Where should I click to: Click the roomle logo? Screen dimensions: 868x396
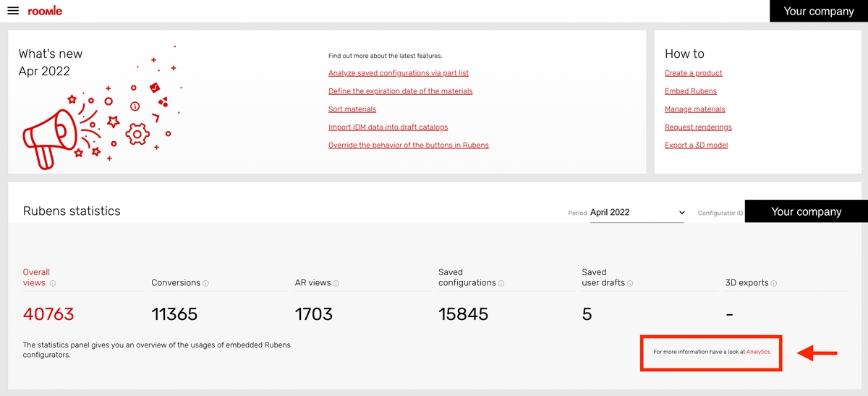coord(45,12)
